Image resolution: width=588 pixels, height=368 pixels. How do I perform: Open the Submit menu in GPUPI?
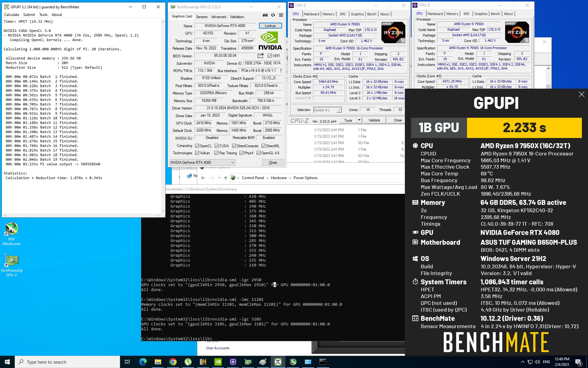click(x=29, y=15)
